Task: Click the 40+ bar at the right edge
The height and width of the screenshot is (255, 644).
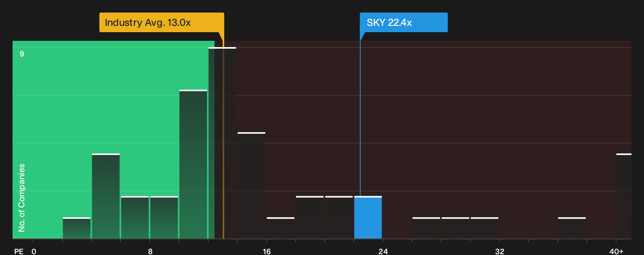Action: coord(624,196)
